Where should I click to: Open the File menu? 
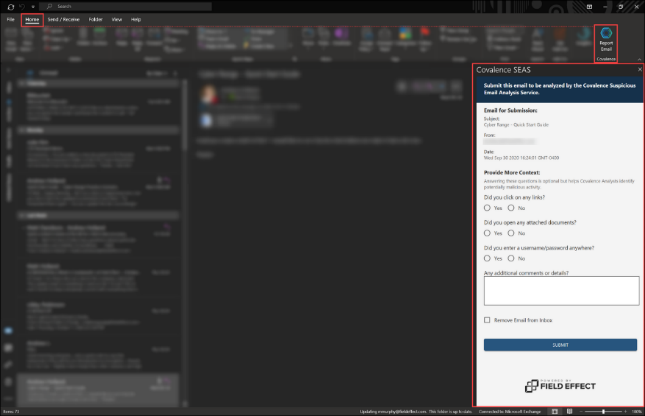pos(11,19)
